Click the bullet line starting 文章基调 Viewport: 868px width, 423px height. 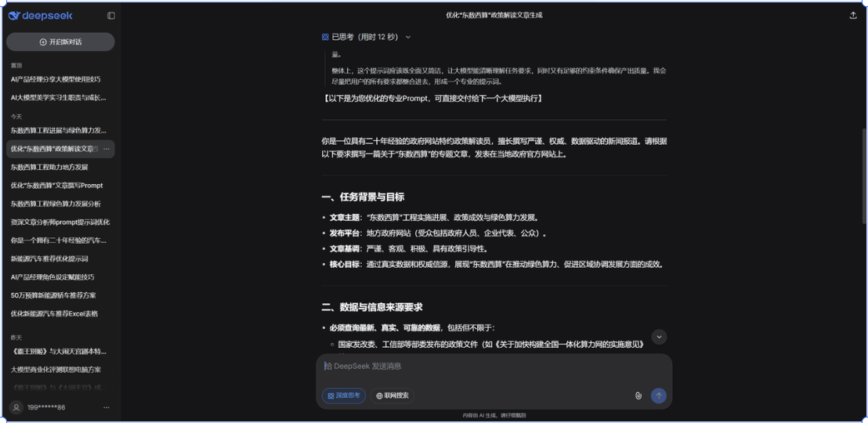click(409, 248)
